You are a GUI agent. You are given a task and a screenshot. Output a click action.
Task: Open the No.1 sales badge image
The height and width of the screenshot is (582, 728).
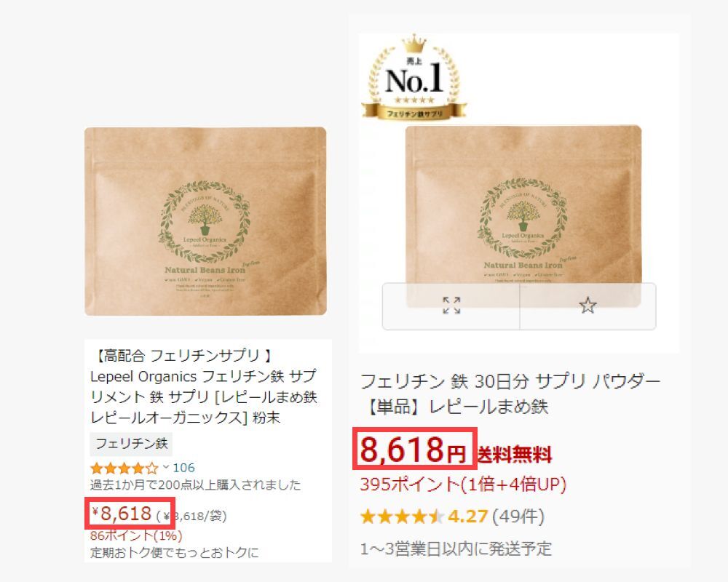(414, 78)
